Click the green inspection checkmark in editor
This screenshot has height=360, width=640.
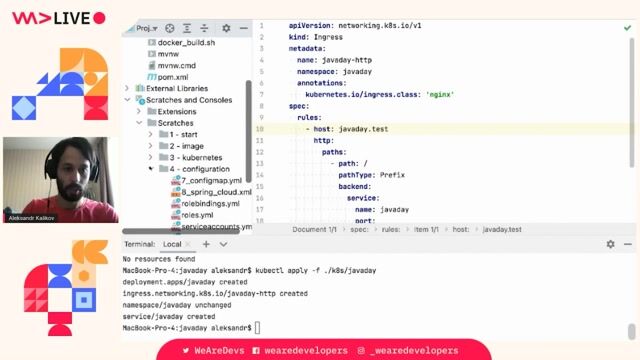click(x=627, y=28)
